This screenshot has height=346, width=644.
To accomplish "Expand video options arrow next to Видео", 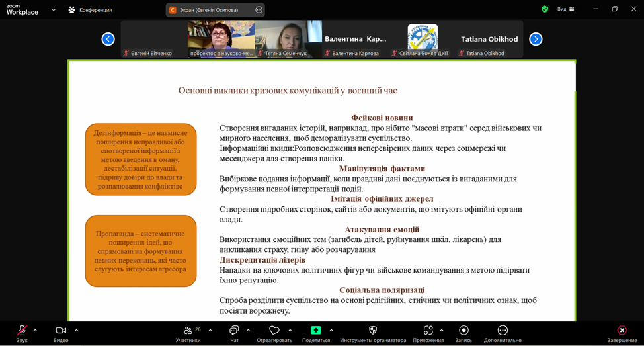I will click(x=76, y=330).
